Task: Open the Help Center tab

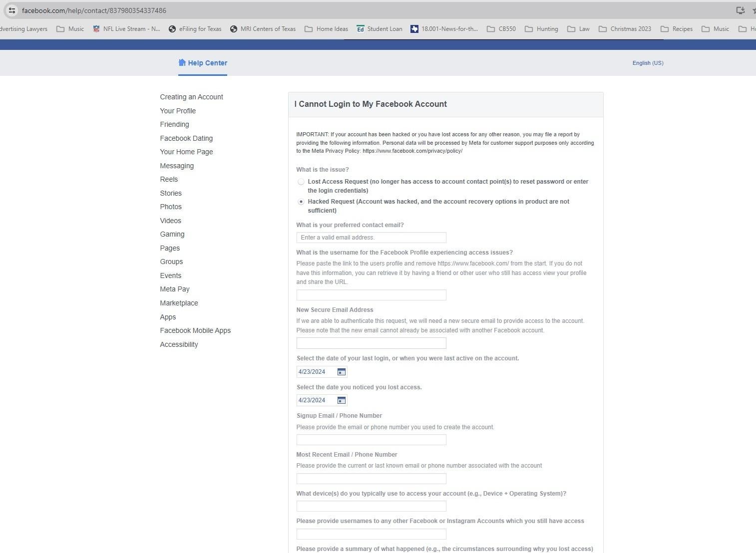Action: [203, 63]
